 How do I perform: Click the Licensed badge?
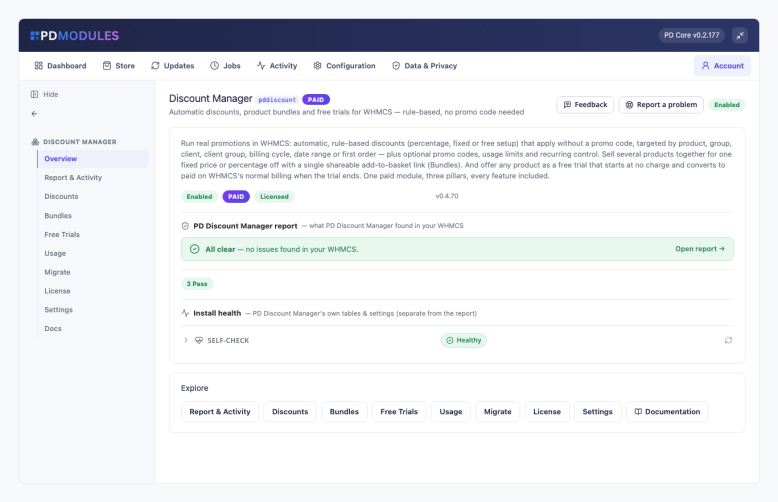(x=274, y=196)
